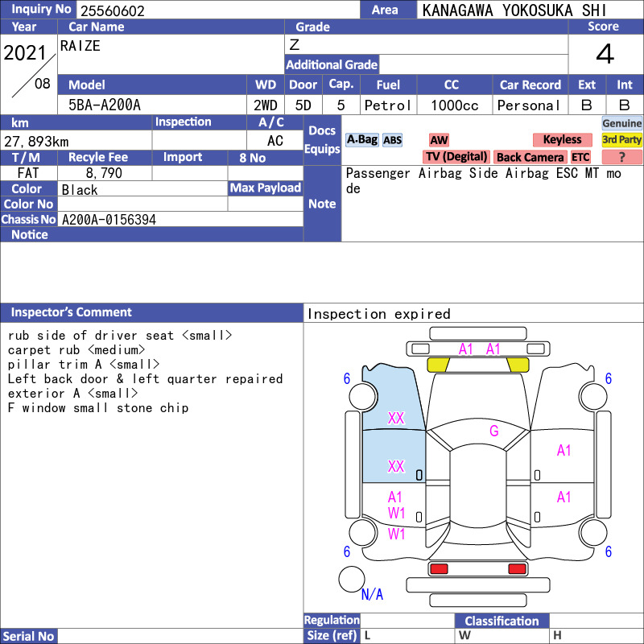Image resolution: width=644 pixels, height=644 pixels.
Task: Click the Docs Equips label
Action: coord(322,140)
